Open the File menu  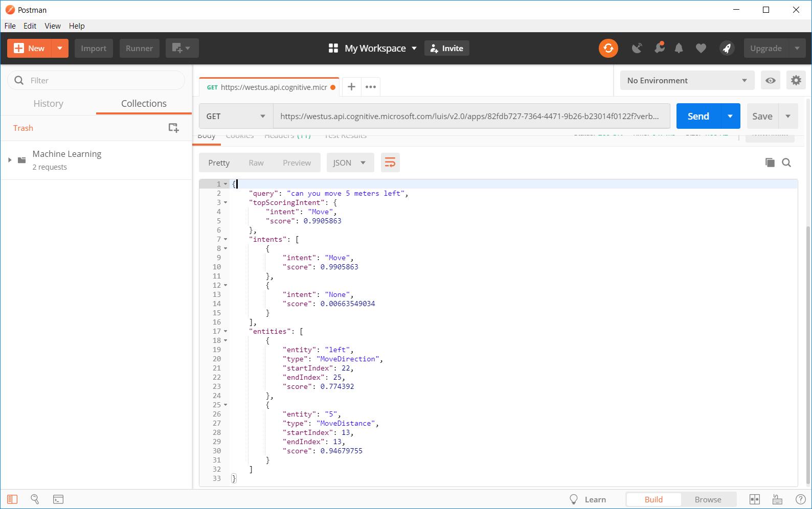coord(10,26)
